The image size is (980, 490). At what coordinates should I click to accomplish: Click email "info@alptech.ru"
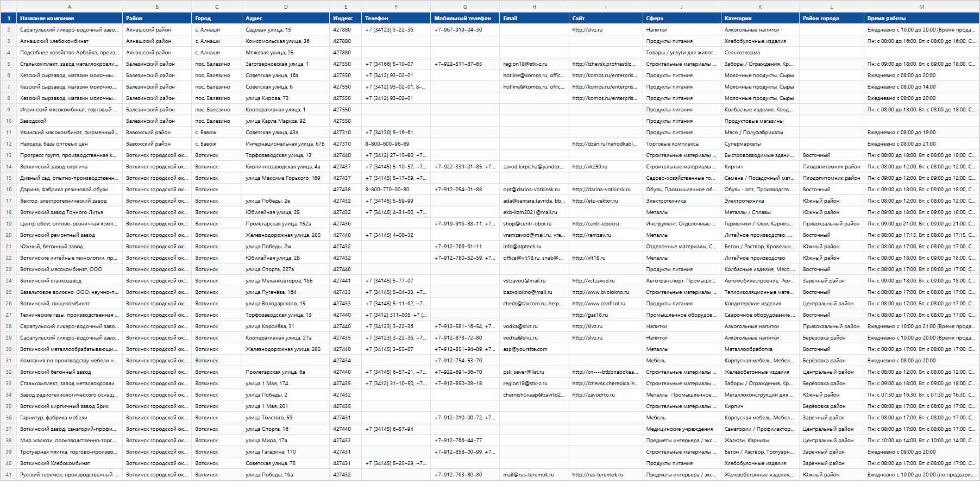(534, 247)
